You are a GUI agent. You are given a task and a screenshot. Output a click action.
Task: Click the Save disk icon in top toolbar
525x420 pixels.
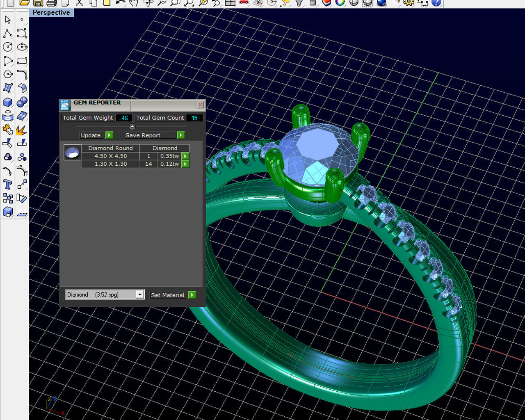pyautogui.click(x=38, y=2)
